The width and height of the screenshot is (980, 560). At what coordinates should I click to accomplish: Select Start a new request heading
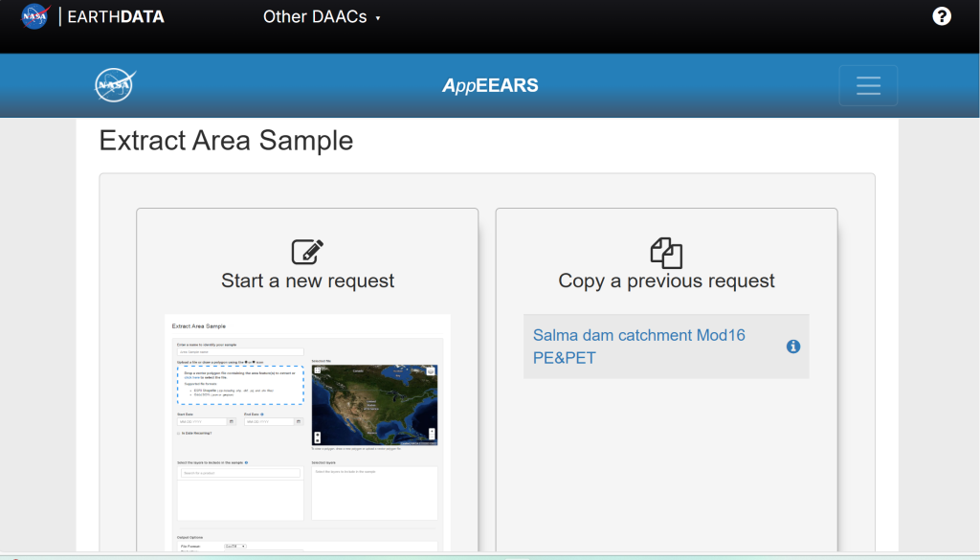point(307,280)
